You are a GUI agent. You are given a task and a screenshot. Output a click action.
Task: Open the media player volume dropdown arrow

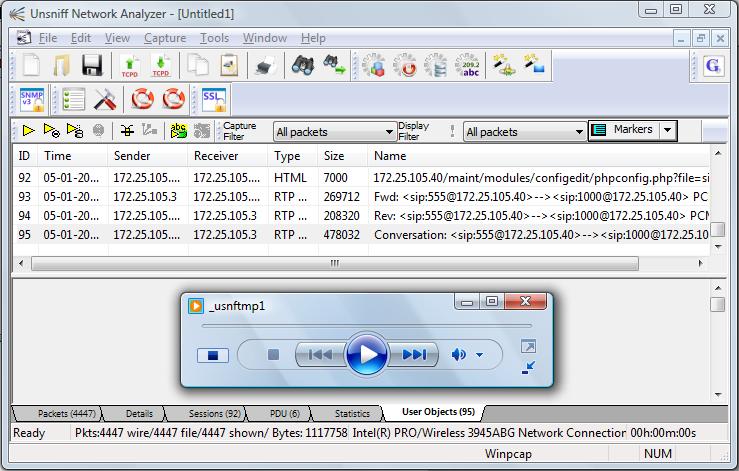(x=479, y=355)
